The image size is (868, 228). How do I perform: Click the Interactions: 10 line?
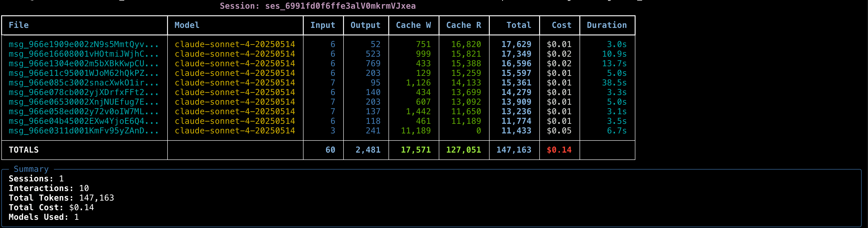[x=49, y=188]
